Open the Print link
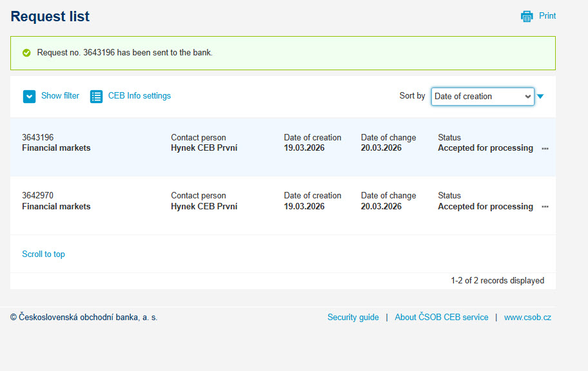588x371 pixels. tap(547, 15)
